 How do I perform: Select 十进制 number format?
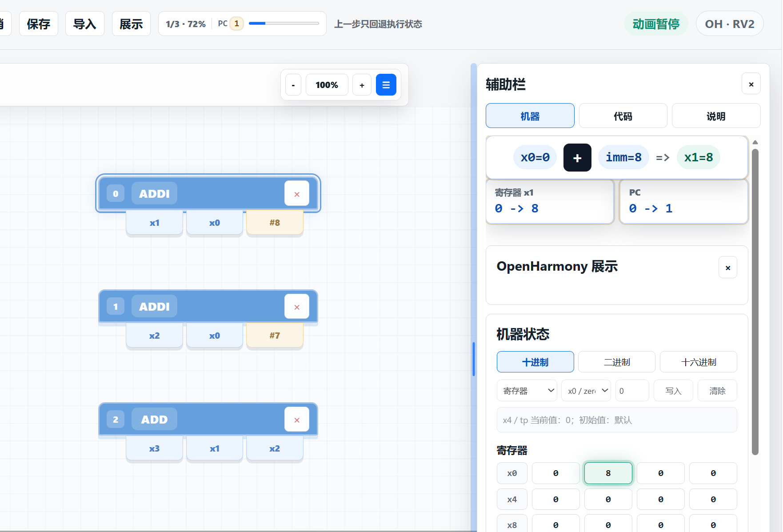(535, 362)
